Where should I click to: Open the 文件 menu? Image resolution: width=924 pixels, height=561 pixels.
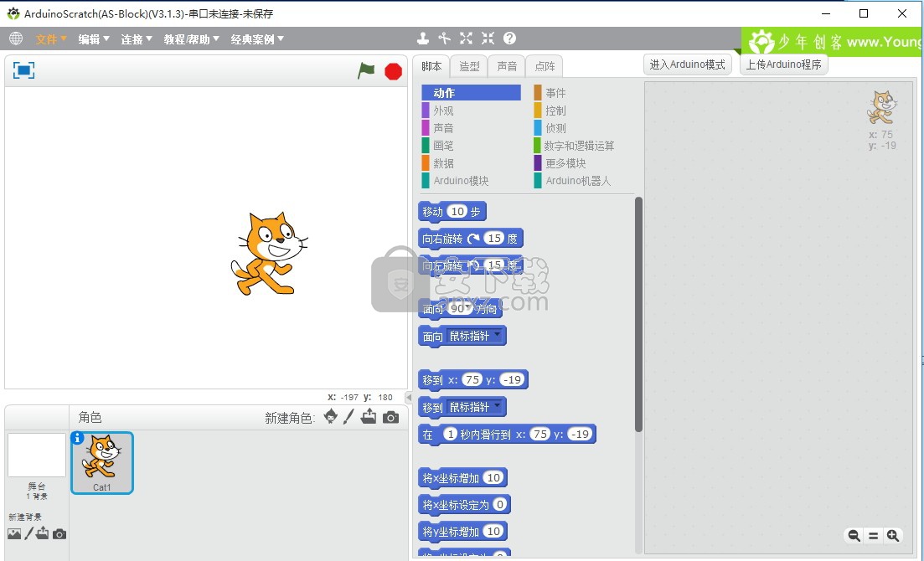coord(50,39)
